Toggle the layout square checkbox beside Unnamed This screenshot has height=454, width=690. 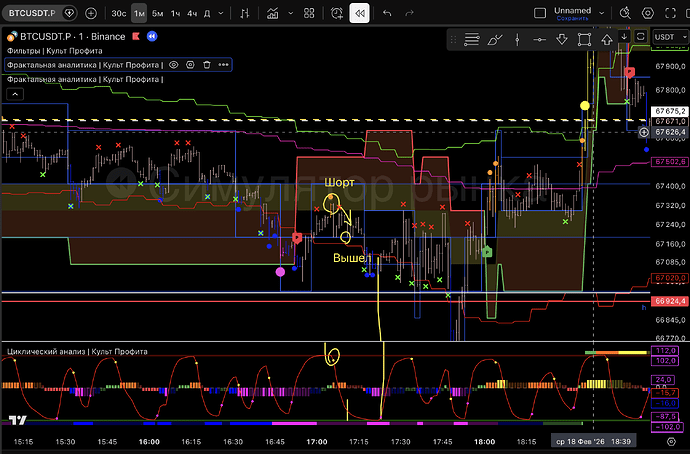[x=541, y=13]
